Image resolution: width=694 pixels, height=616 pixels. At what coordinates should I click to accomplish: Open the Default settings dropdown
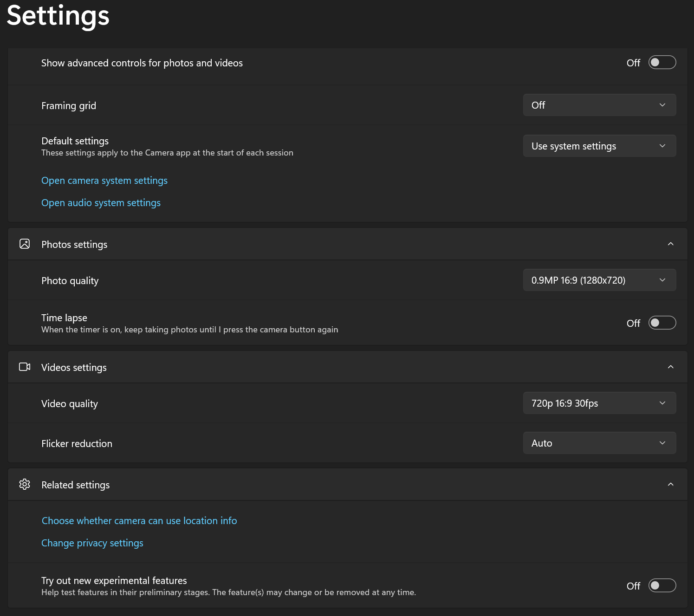[x=599, y=146]
